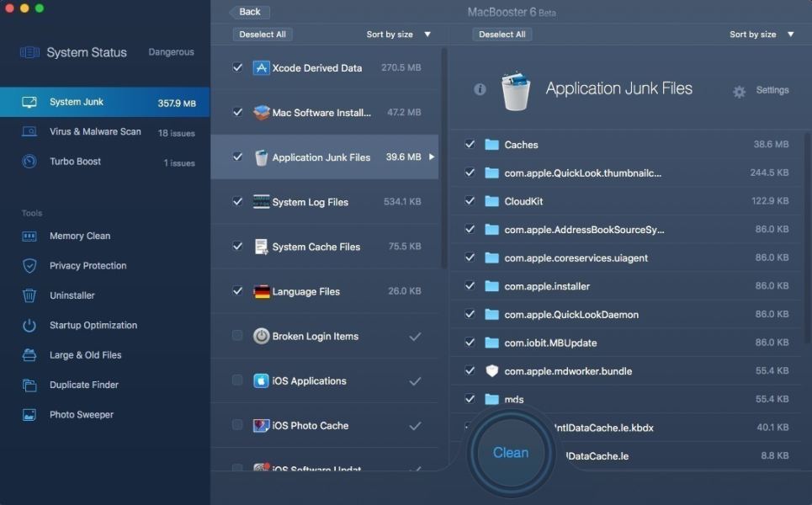Click Deselect All above the file list
This screenshot has height=505, width=812.
502,35
